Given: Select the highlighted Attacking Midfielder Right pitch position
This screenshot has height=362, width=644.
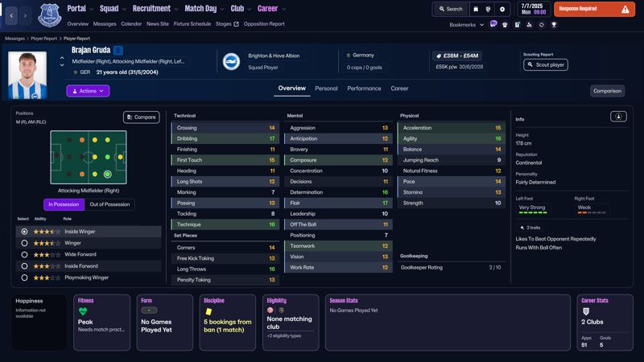Looking at the screenshot, I should [x=107, y=174].
